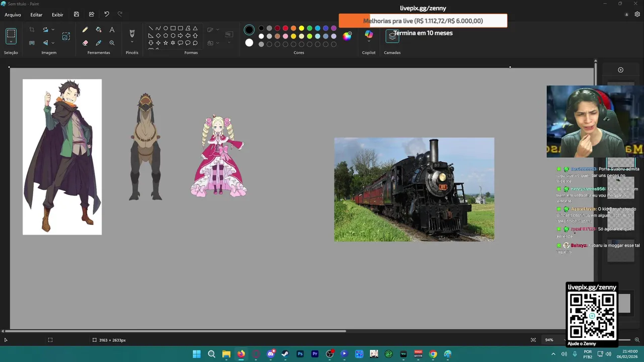Expand the shape outline dropdown
Viewport: 644px width, 362px height.
pyautogui.click(x=218, y=30)
